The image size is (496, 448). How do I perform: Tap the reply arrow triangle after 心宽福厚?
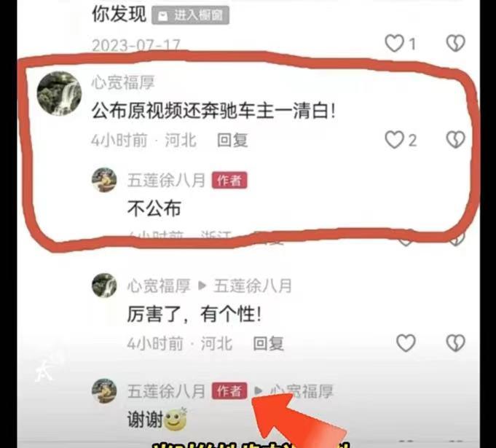(x=202, y=286)
